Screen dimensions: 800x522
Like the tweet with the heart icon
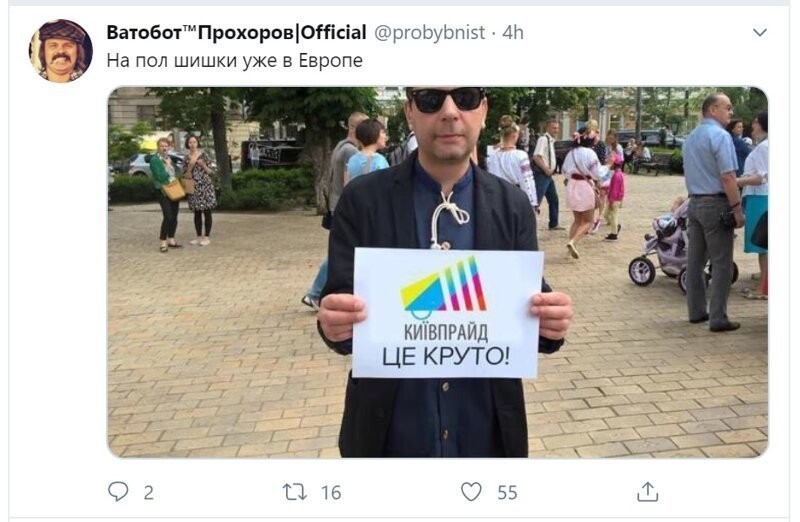point(471,491)
